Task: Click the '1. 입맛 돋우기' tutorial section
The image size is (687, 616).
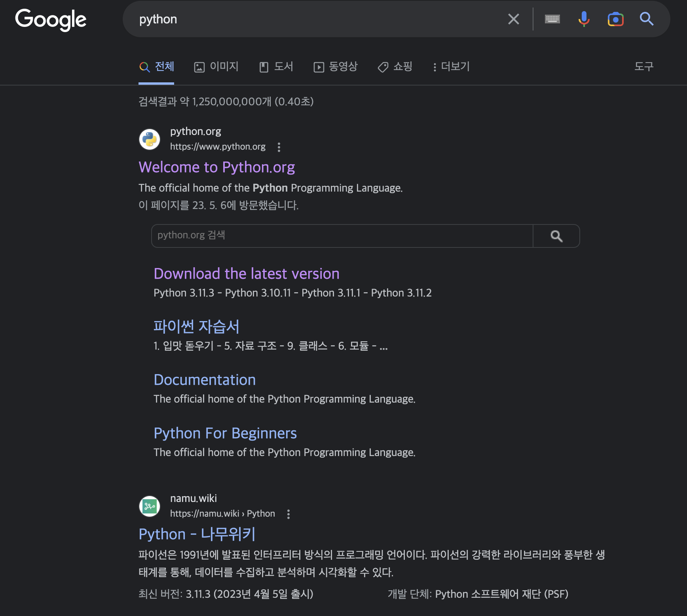Action: [184, 346]
